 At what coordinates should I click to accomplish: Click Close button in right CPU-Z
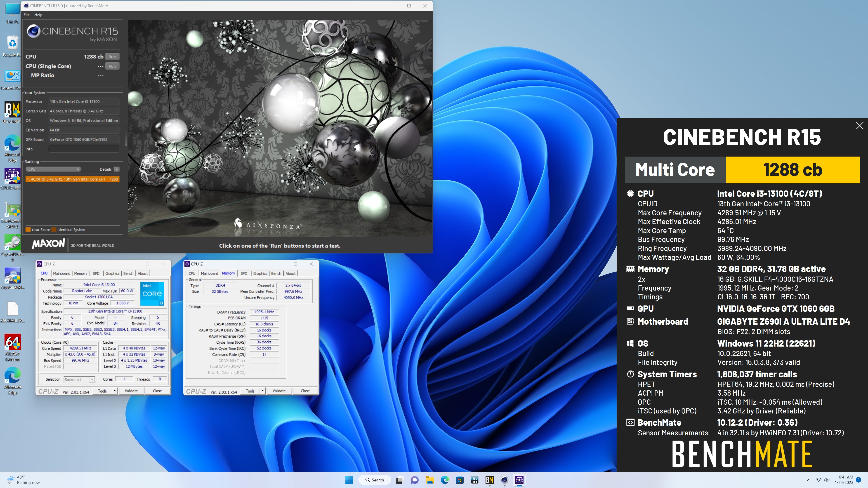305,391
